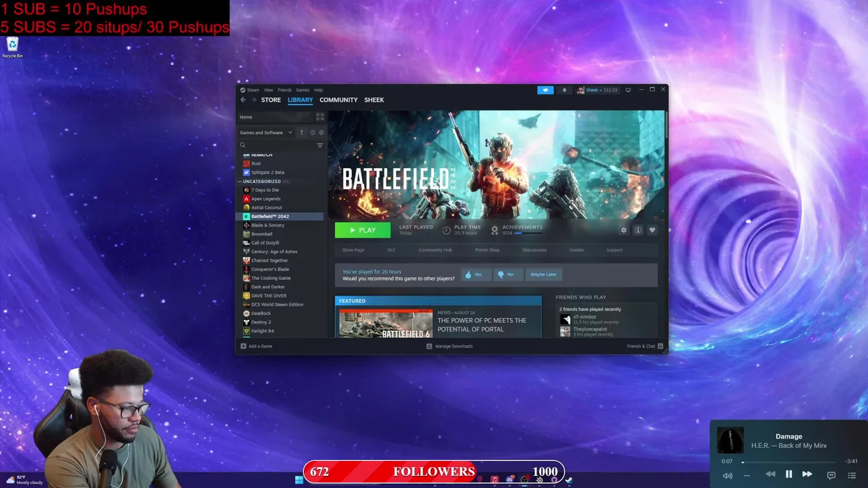This screenshot has width=868, height=488.
Task: Select the Home library item
Action: pyautogui.click(x=275, y=117)
